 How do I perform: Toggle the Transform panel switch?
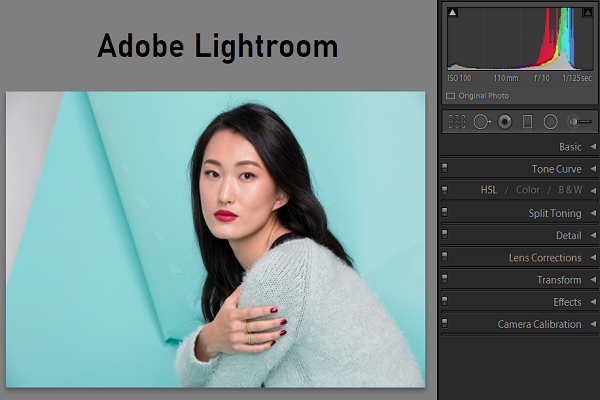pos(445,279)
